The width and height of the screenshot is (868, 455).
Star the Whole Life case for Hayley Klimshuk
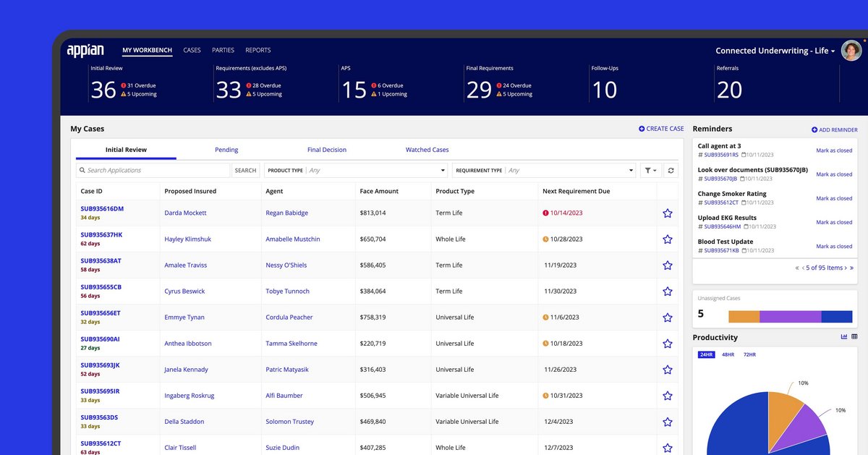point(667,239)
